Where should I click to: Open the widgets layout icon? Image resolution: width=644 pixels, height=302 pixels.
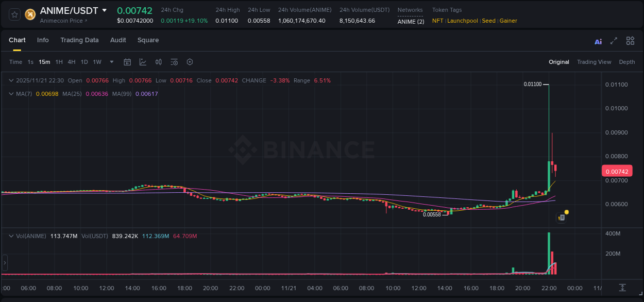click(x=630, y=41)
